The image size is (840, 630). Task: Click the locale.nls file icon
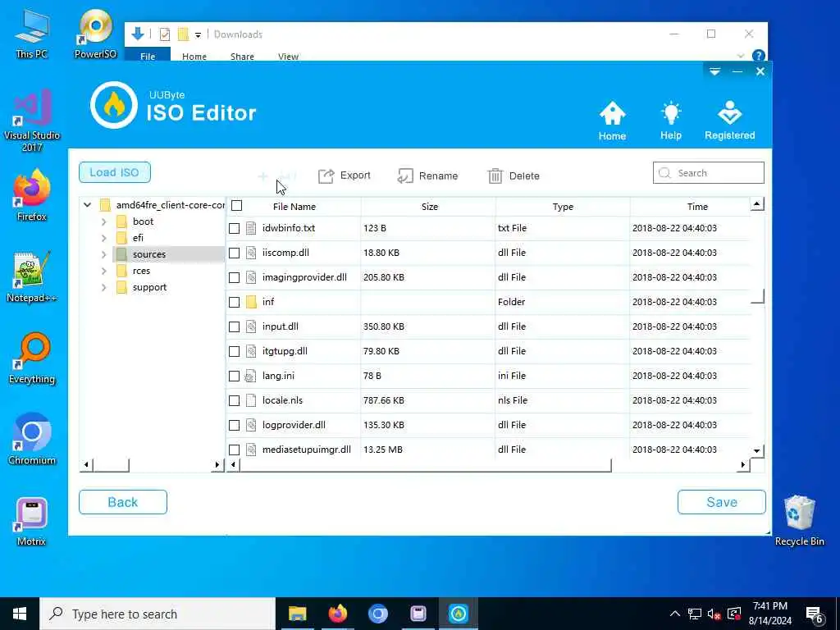pos(251,400)
